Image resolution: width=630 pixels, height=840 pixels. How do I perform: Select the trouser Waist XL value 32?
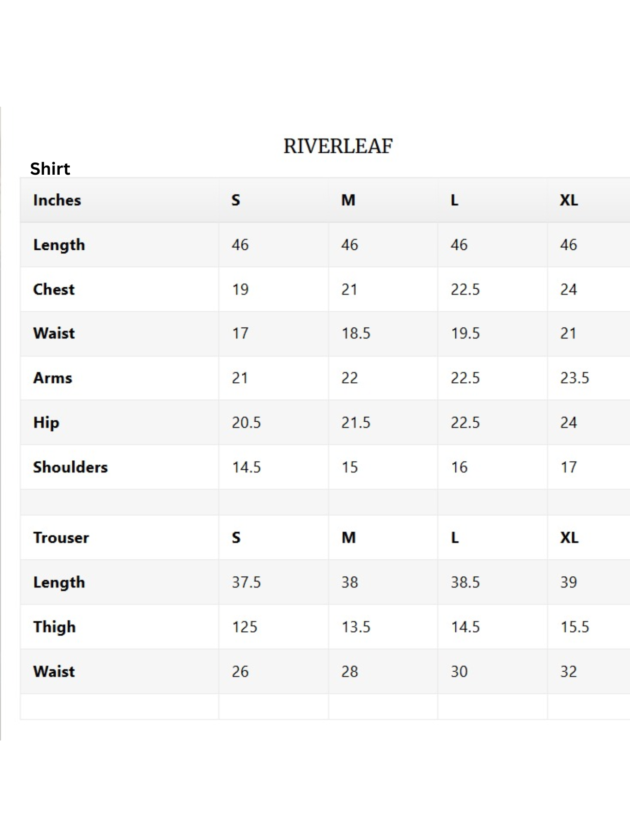coord(569,672)
